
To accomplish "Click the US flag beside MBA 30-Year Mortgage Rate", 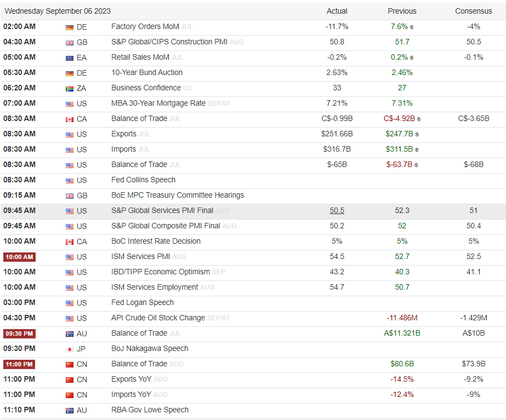I will 70,104.
